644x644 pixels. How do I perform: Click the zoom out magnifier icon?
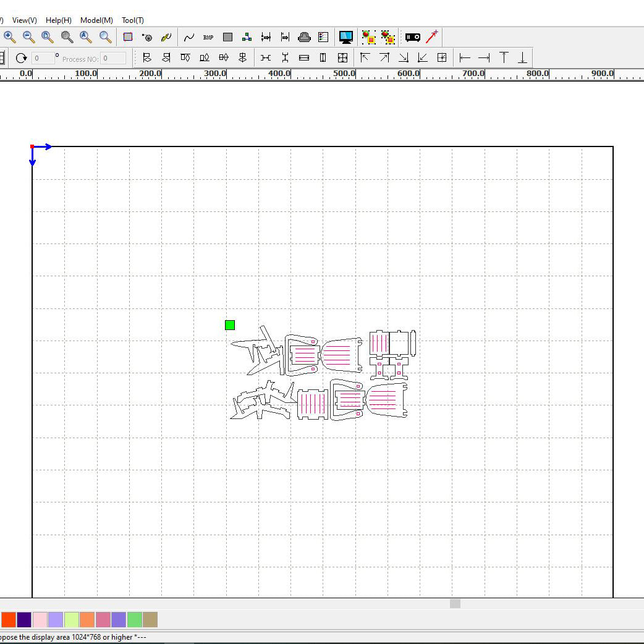click(x=28, y=37)
